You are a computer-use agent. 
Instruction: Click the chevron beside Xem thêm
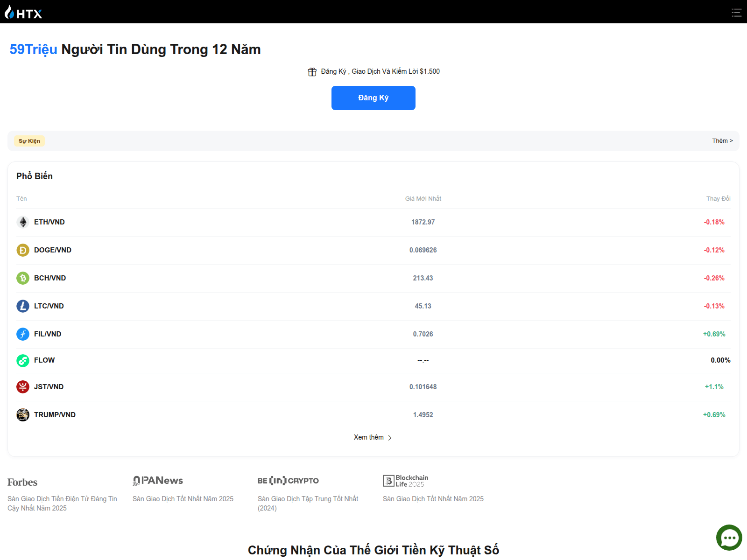coord(390,438)
